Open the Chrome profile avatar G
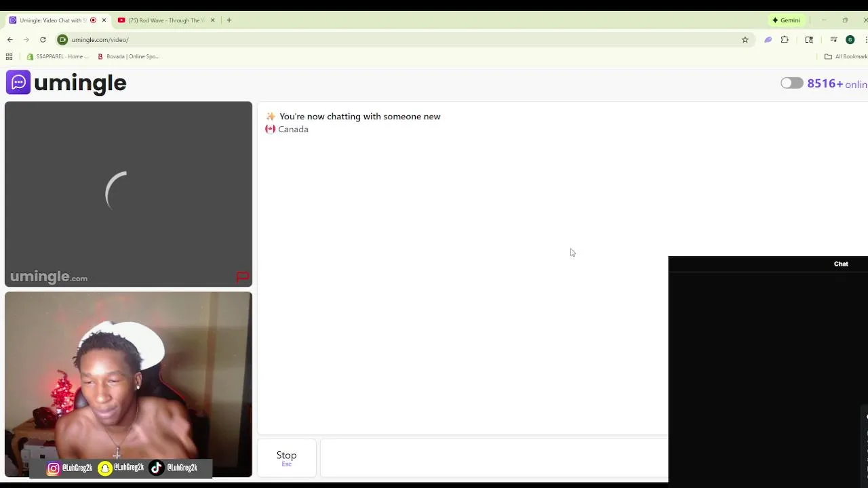 click(x=850, y=39)
